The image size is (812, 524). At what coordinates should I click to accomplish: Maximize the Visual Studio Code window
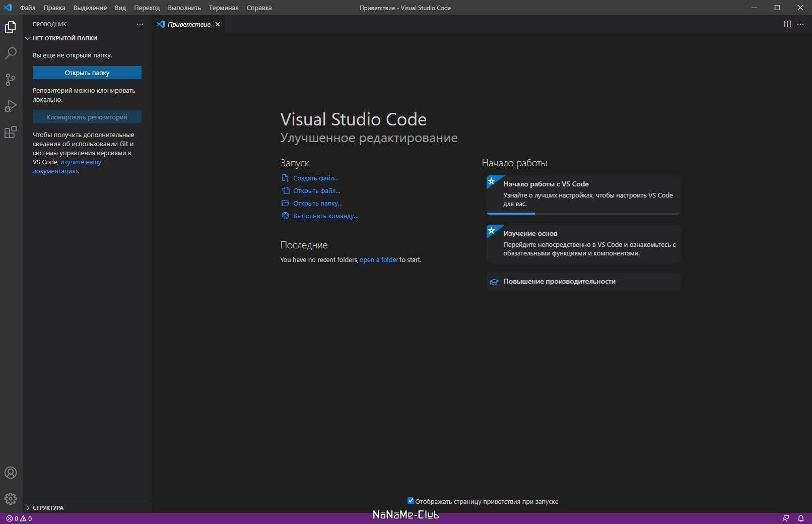(777, 8)
